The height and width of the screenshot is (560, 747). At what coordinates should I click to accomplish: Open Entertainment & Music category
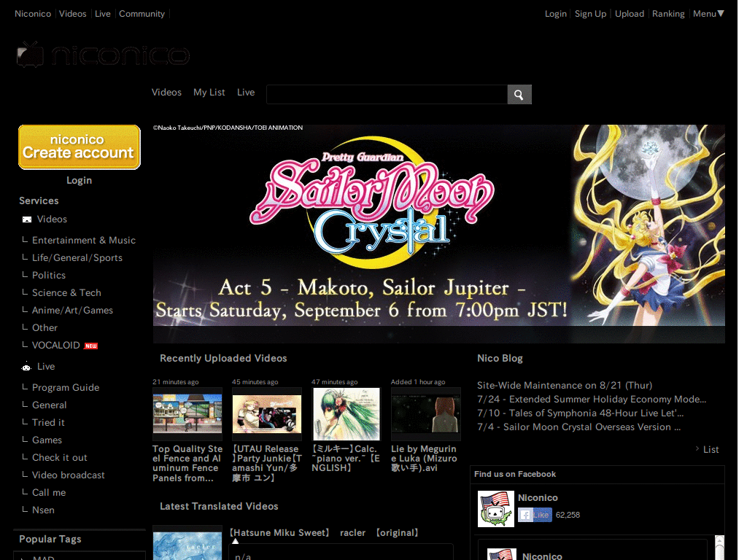tap(84, 241)
